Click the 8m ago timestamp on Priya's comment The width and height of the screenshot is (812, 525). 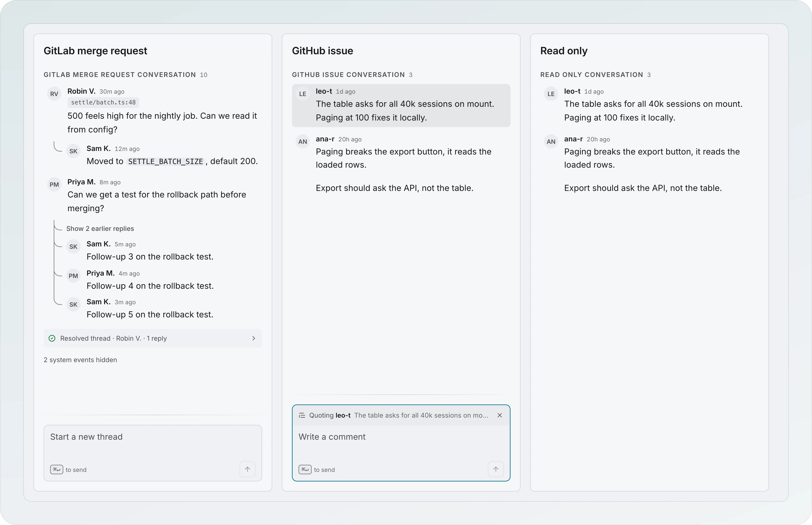tap(110, 182)
